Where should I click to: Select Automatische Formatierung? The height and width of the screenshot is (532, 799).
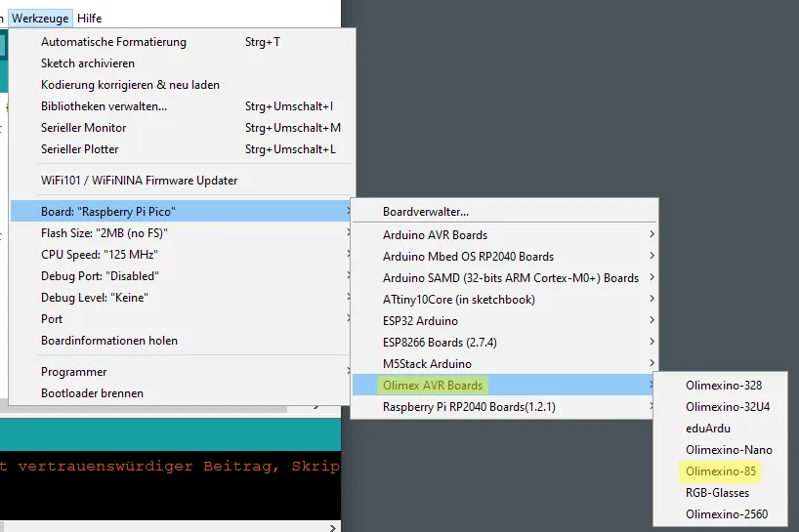[113, 42]
